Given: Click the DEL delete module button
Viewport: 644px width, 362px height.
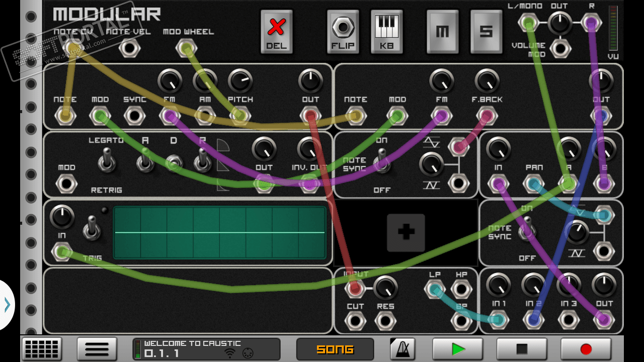Looking at the screenshot, I should tap(276, 31).
